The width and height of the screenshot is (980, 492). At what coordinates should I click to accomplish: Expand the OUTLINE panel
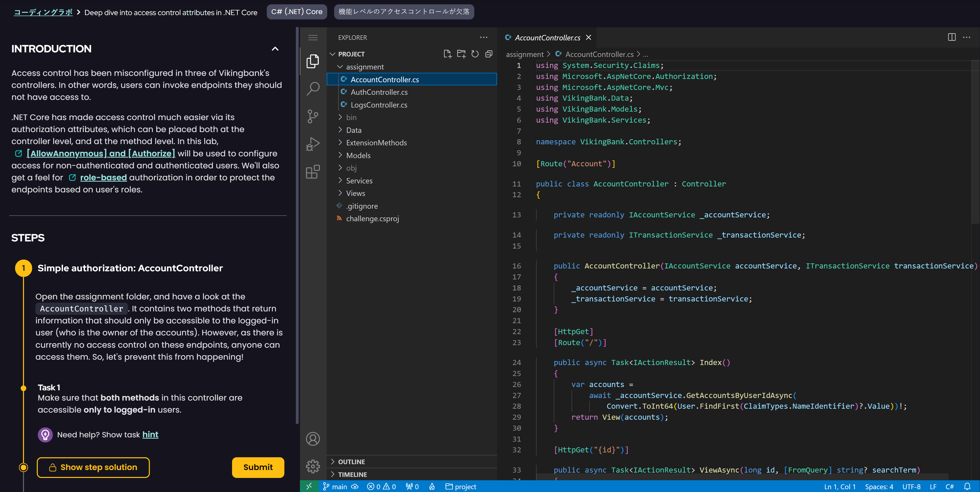(412, 462)
